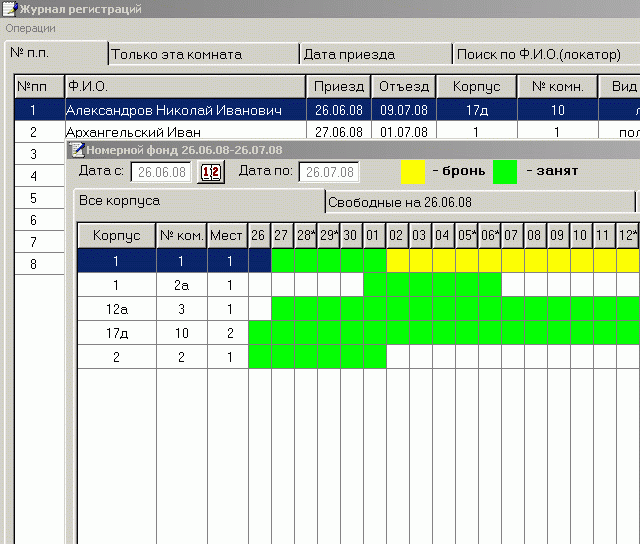Click day 05* column header
This screenshot has width=640, height=544.
point(467,235)
